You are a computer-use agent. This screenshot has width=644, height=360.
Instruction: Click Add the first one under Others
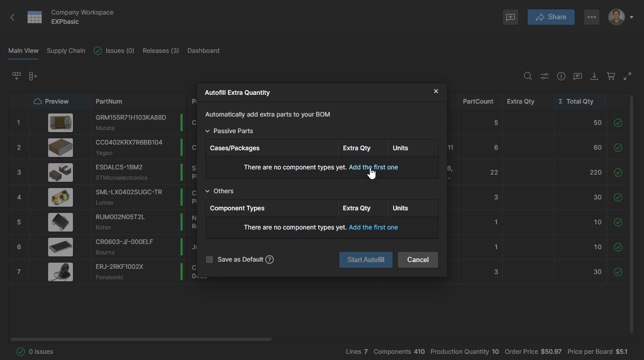(373, 227)
